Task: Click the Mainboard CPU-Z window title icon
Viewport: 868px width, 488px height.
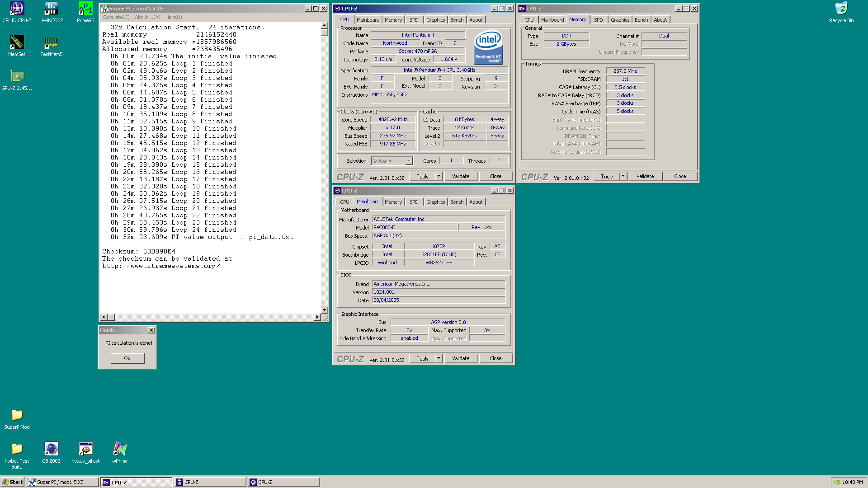Action: (338, 191)
